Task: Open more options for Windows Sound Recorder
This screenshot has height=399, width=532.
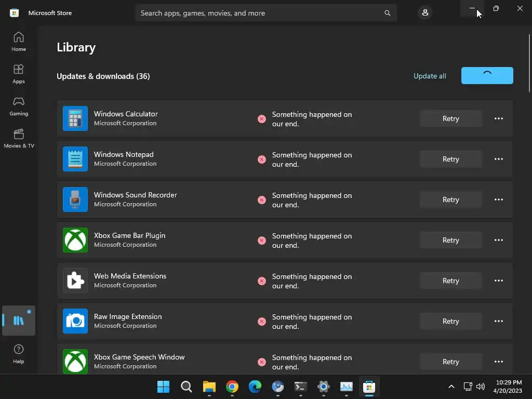Action: tap(498, 199)
